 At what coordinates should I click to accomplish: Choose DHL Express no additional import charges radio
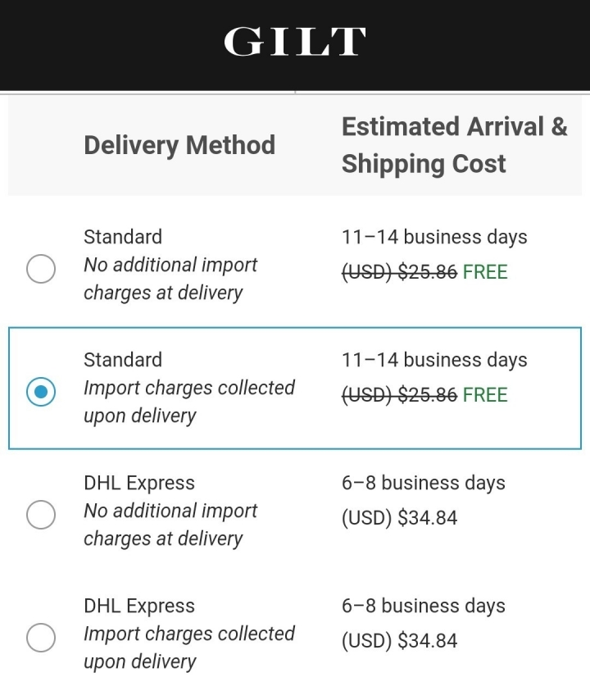coord(41,514)
